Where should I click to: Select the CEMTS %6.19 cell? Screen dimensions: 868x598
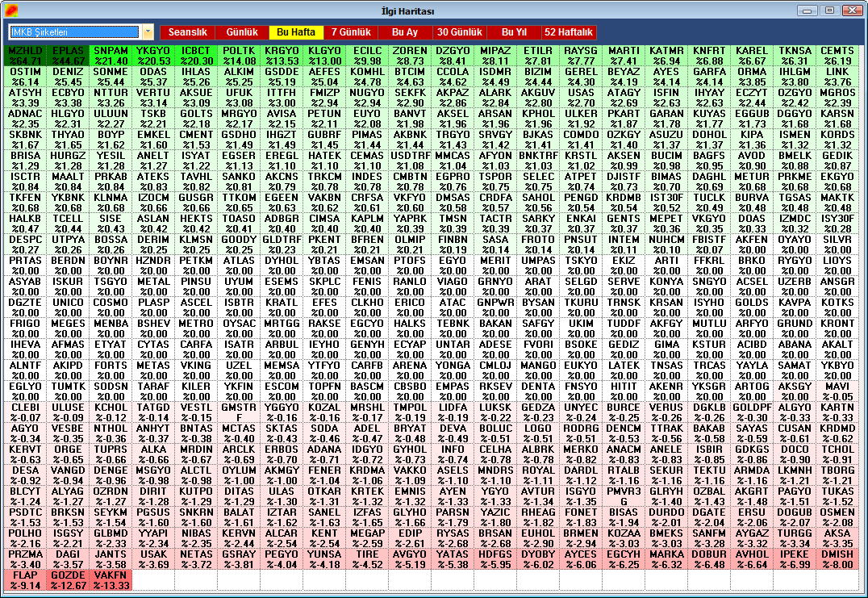coord(837,56)
